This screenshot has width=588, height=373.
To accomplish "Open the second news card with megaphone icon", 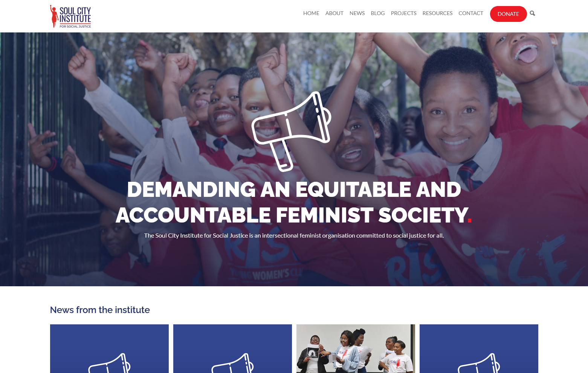I will pyautogui.click(x=232, y=348).
